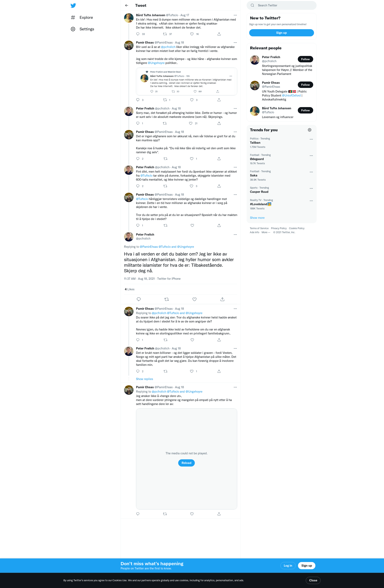Reply to Peter Frølich's main tweet
The height and width of the screenshot is (588, 384).
pos(139,299)
